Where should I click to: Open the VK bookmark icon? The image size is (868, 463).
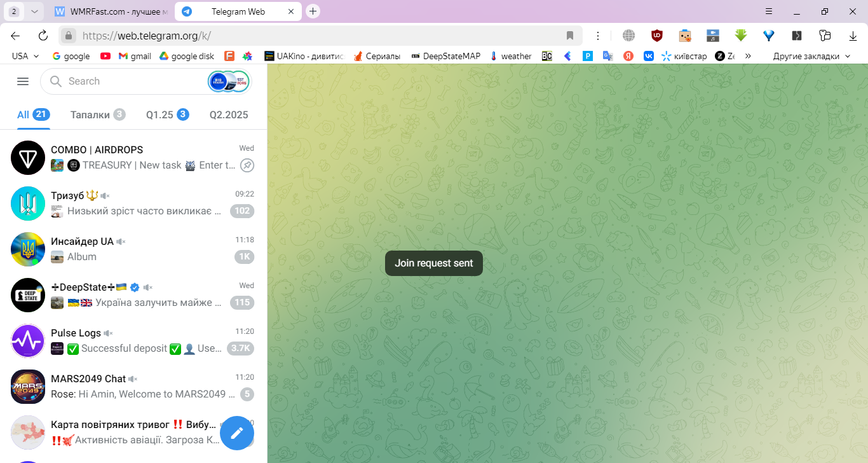click(x=649, y=56)
